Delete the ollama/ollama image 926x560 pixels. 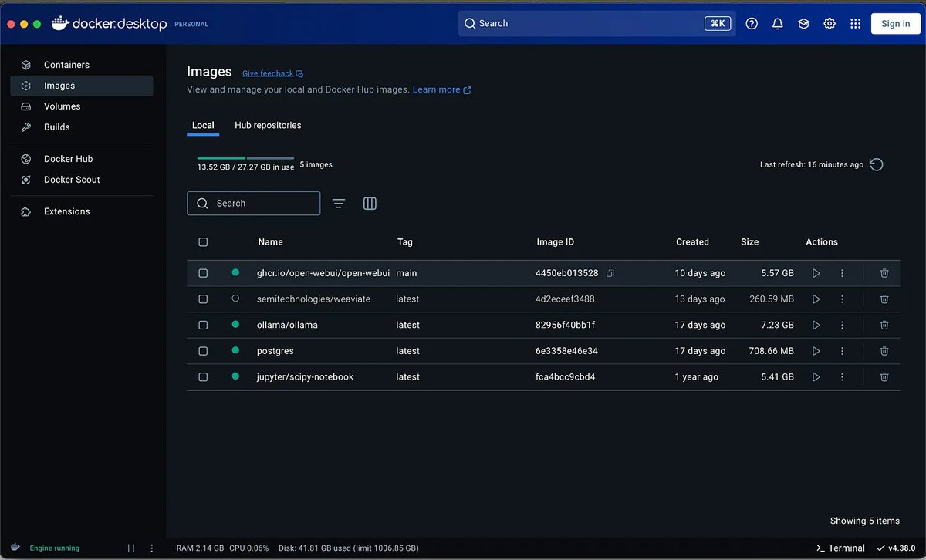[884, 325]
